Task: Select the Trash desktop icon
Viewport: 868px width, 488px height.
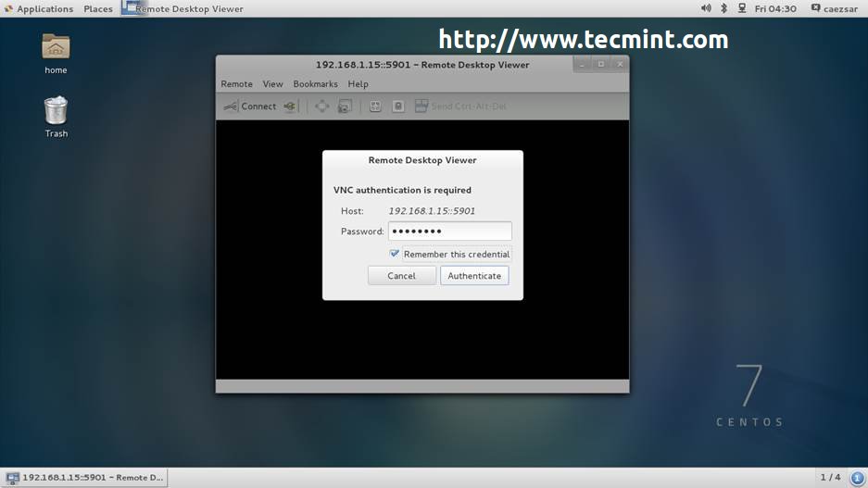Action: click(56, 118)
